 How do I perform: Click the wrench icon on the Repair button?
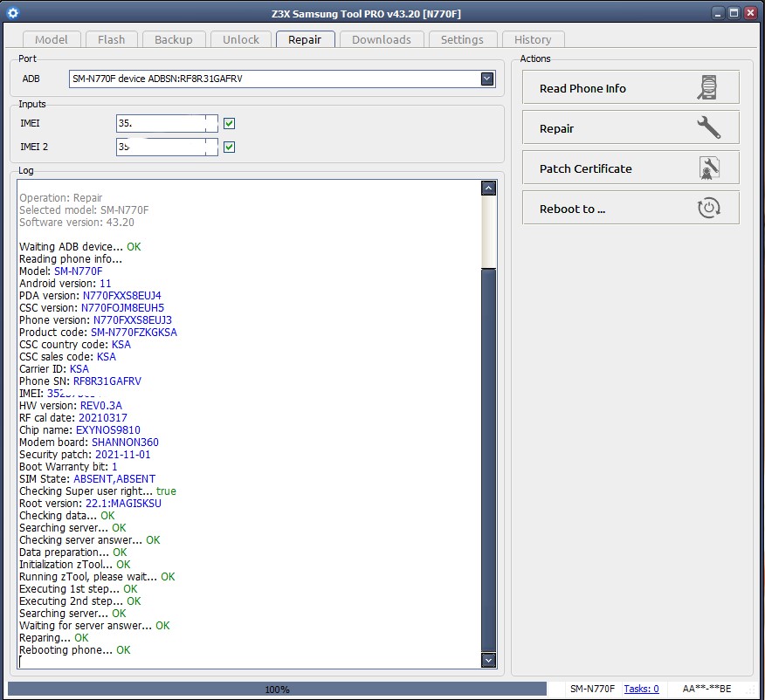(708, 127)
